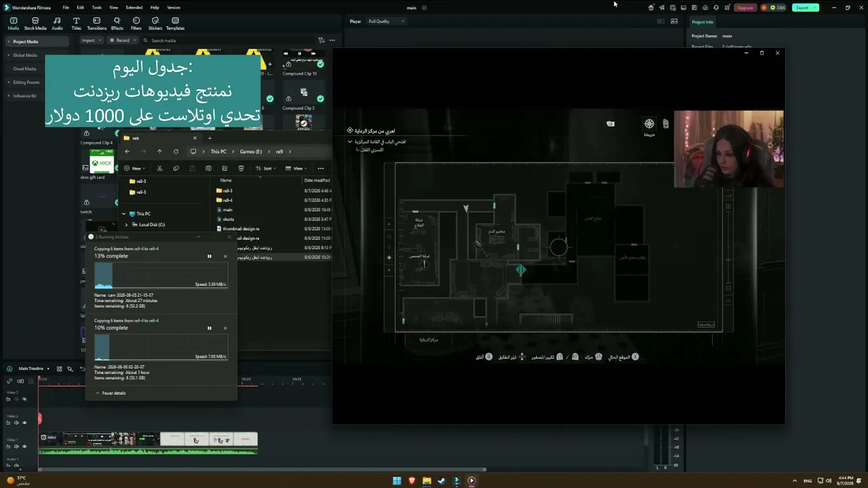Cancel the 13% complete copy operation
The width and height of the screenshot is (868, 488).
click(x=225, y=256)
